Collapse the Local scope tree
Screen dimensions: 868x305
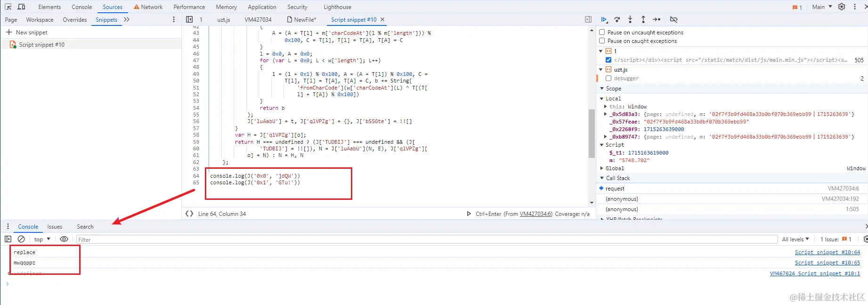click(601, 99)
